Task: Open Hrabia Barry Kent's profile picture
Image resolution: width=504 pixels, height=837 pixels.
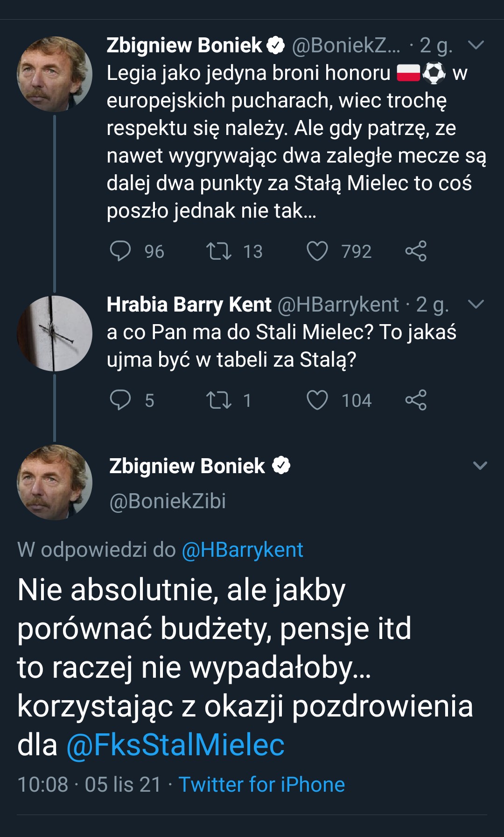Action: coord(55,333)
